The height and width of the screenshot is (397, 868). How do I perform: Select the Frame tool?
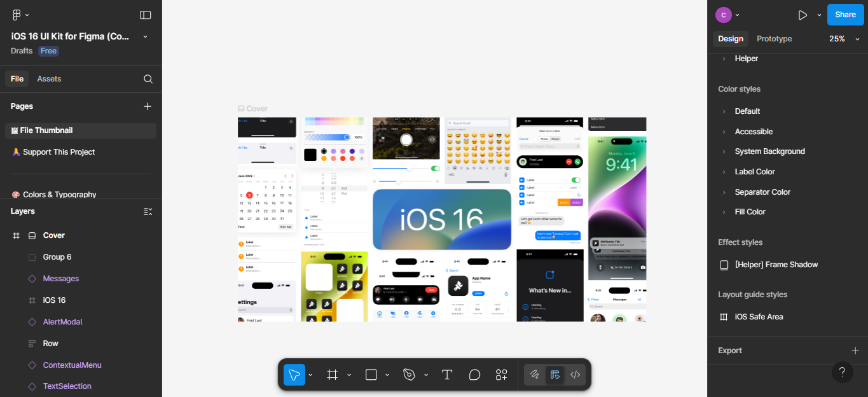coord(332,375)
